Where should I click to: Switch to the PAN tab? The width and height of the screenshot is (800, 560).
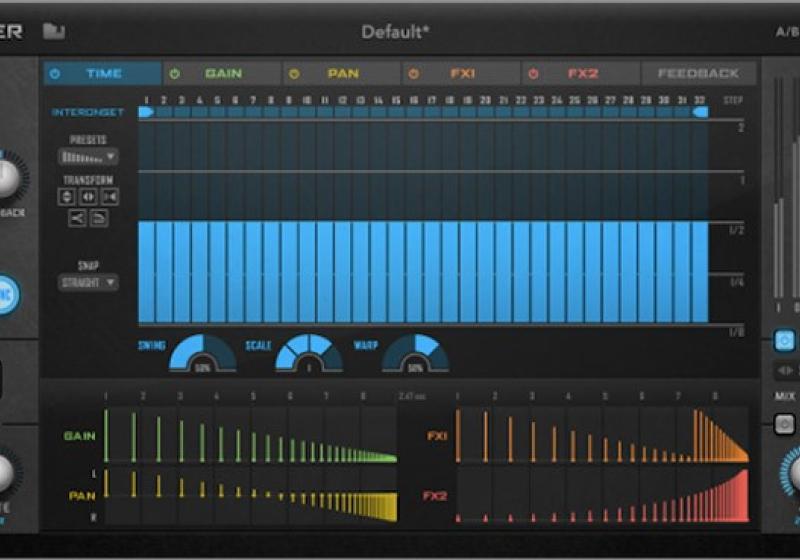[342, 74]
